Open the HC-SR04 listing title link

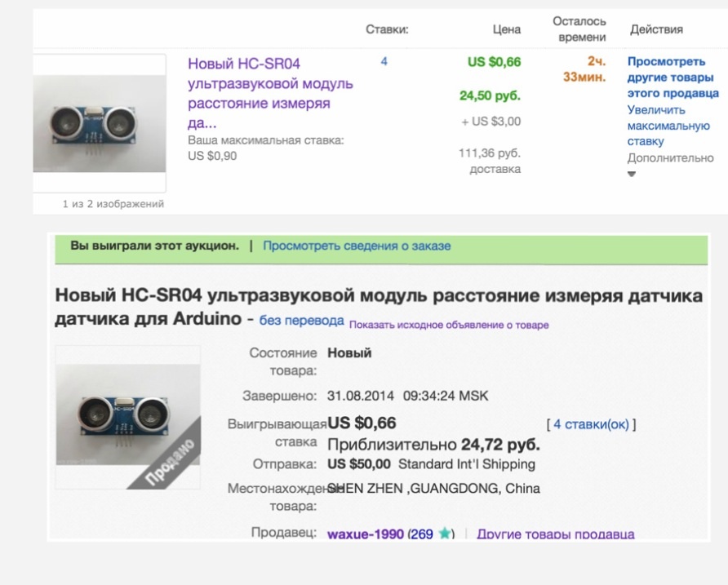[x=270, y=93]
